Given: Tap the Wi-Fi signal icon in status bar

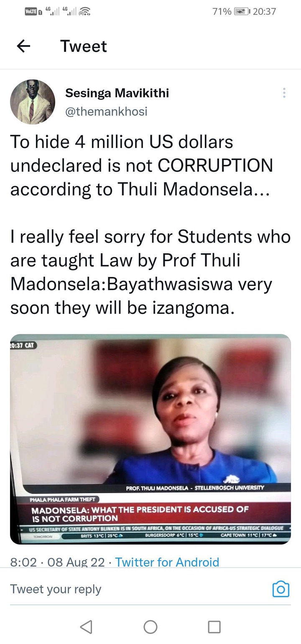Looking at the screenshot, I should 85,12.
